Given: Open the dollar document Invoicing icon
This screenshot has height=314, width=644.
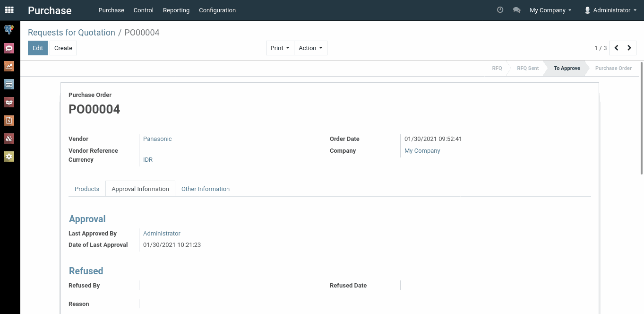Looking at the screenshot, I should click(9, 121).
